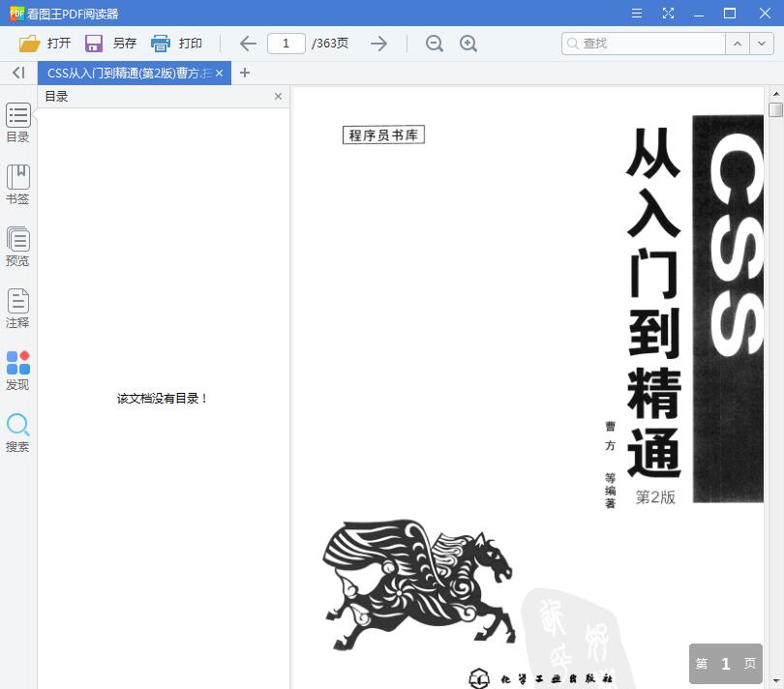Open a new tab with the plus button
Image resolution: width=784 pixels, height=689 pixels.
tap(245, 73)
